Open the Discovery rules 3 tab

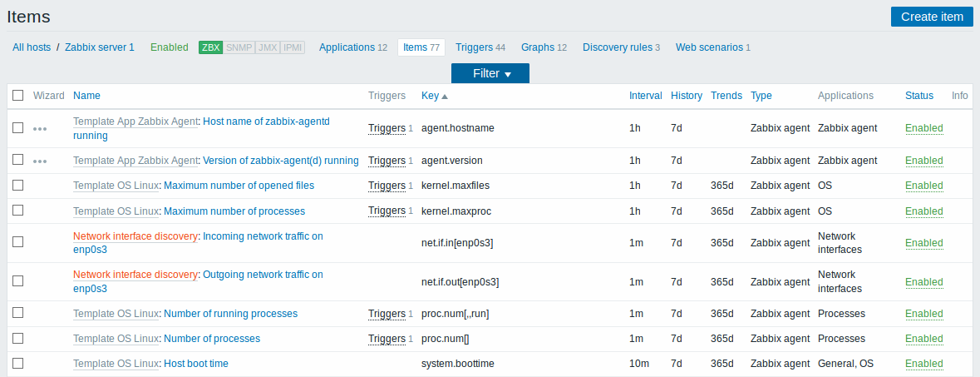(x=621, y=47)
